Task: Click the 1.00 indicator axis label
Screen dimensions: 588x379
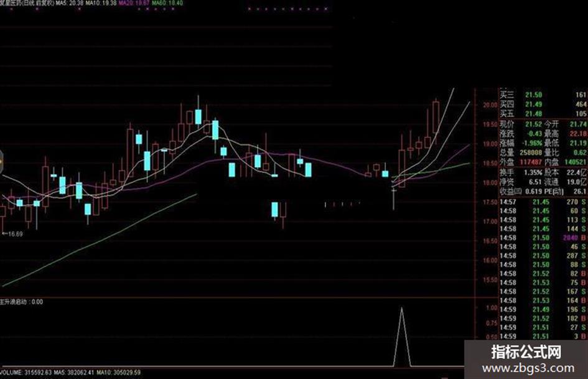Action: 492,308
